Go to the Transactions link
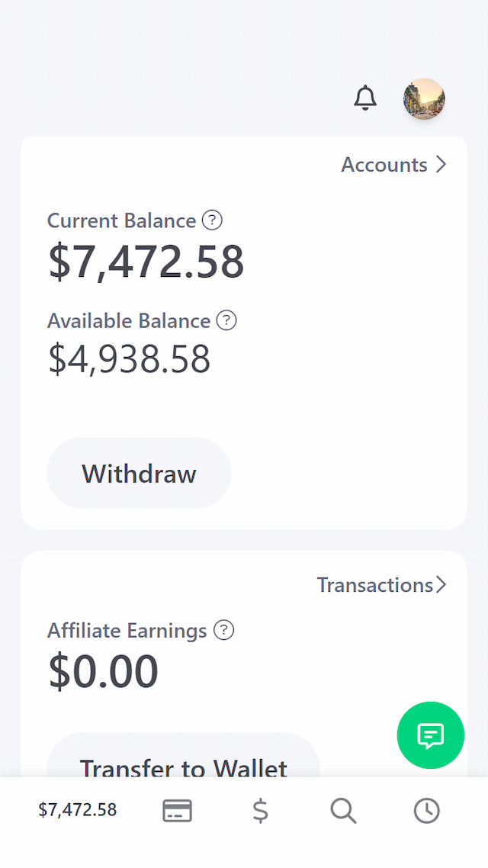Image resolution: width=488 pixels, height=868 pixels. click(374, 585)
